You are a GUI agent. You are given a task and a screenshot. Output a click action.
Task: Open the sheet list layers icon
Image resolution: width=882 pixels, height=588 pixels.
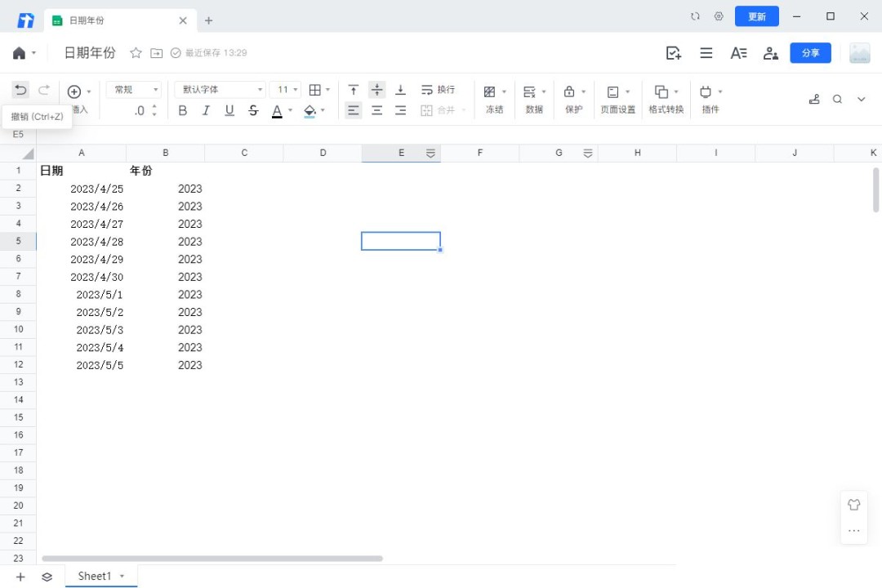click(47, 577)
